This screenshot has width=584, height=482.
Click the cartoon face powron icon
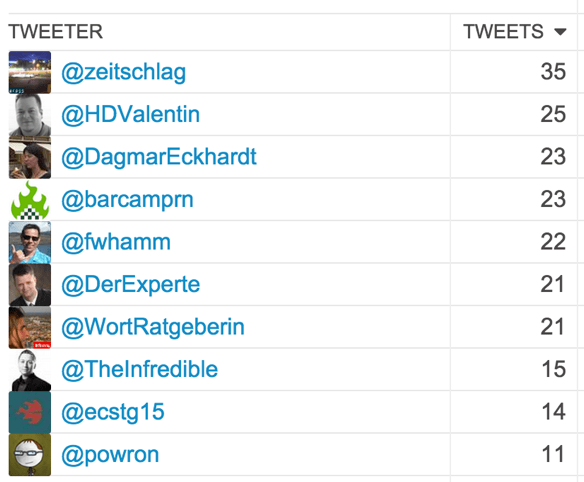(30, 454)
